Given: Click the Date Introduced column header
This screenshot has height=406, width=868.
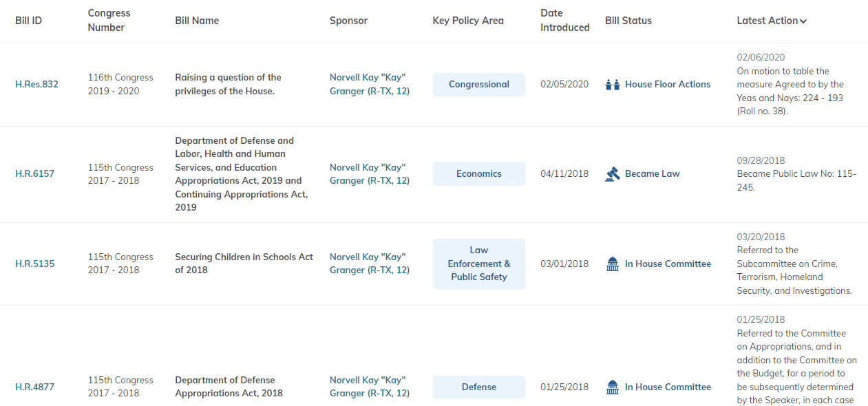Looking at the screenshot, I should pos(564,21).
